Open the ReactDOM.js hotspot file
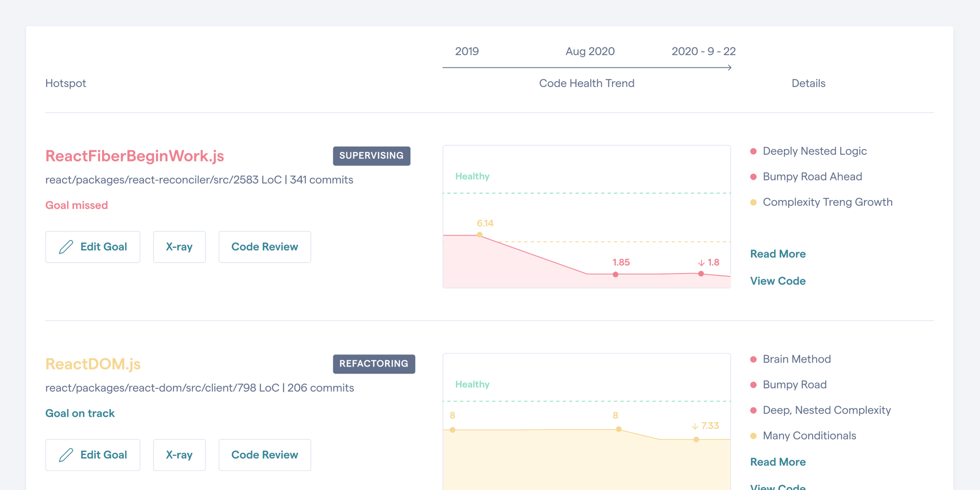 [x=93, y=364]
